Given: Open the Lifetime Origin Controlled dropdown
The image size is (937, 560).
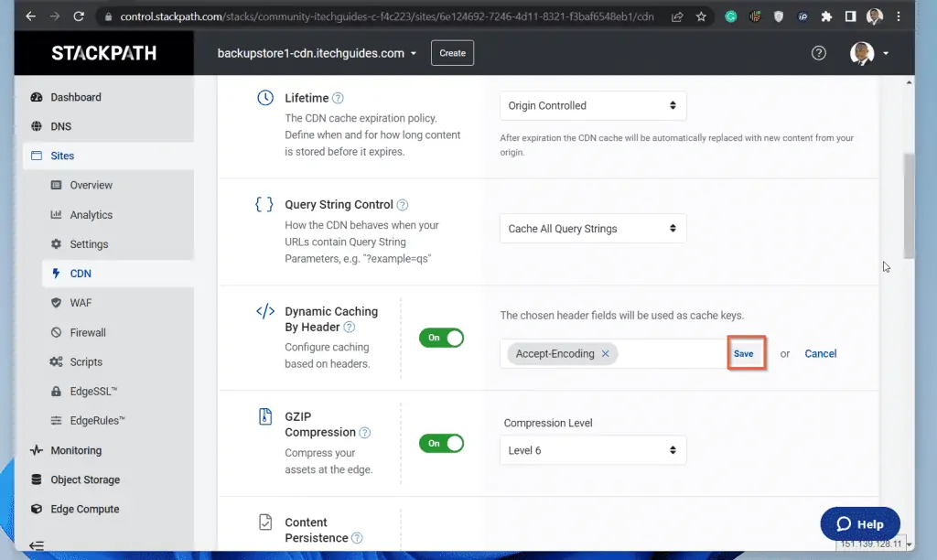Looking at the screenshot, I should click(593, 106).
